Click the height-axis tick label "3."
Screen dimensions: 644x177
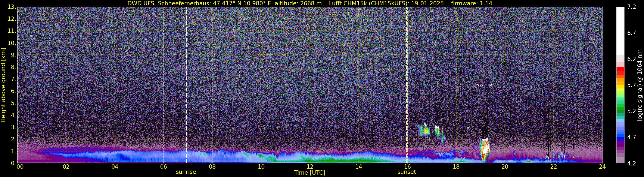(x=13, y=127)
